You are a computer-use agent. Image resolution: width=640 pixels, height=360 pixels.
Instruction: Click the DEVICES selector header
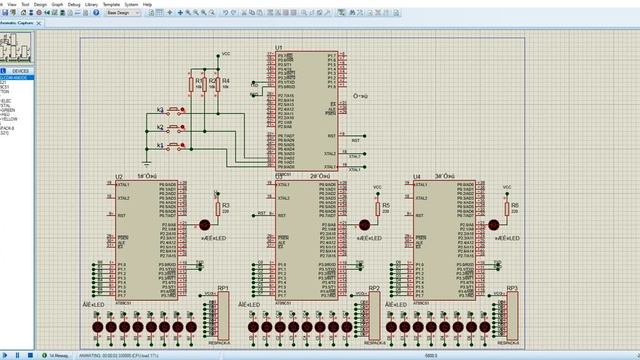pos(20,71)
